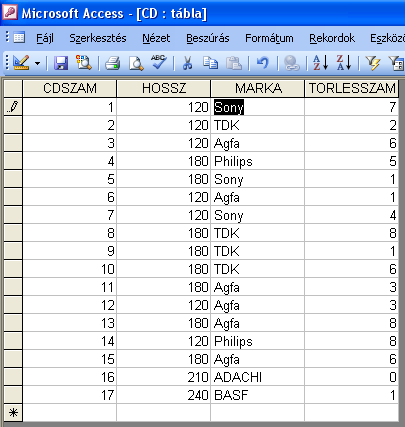
Task: Select the CDSZAM column header
Action: (x=69, y=88)
